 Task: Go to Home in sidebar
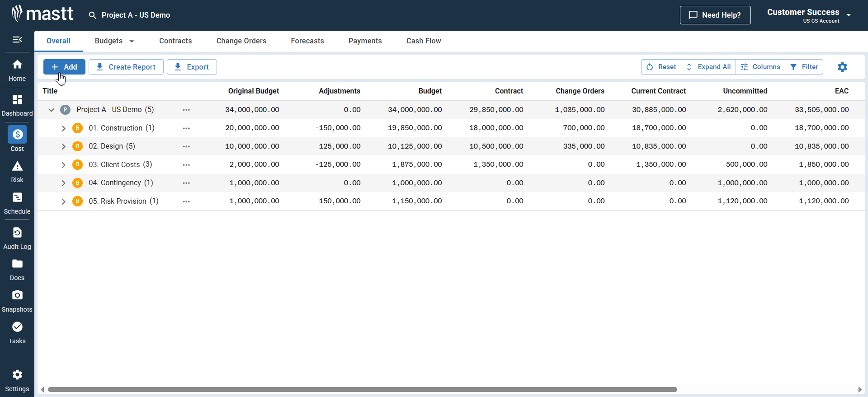(17, 70)
